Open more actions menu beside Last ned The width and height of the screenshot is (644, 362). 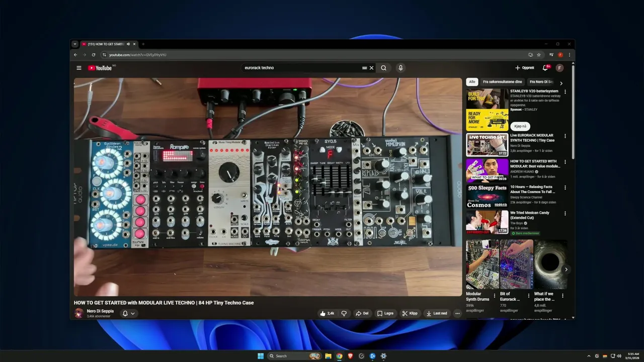point(457,313)
